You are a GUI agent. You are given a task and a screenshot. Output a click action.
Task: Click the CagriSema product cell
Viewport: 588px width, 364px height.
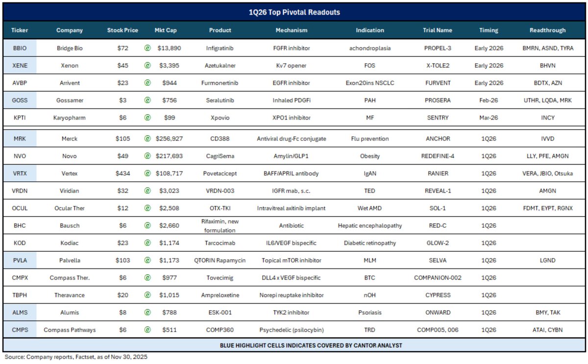point(220,156)
